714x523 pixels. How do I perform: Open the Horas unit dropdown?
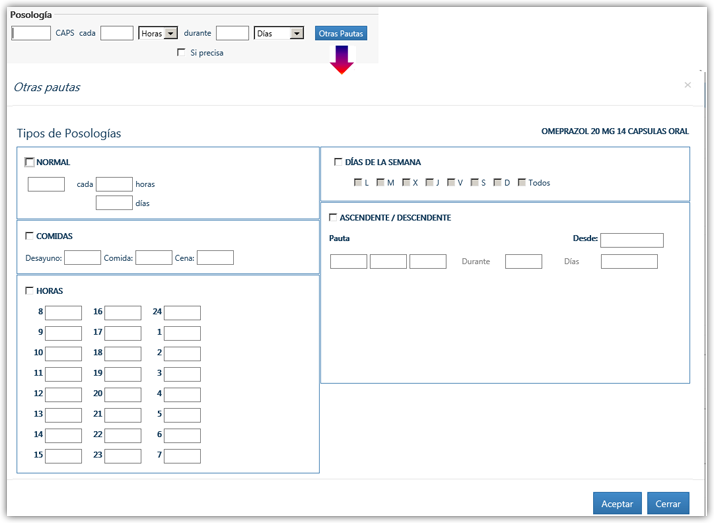(x=157, y=33)
